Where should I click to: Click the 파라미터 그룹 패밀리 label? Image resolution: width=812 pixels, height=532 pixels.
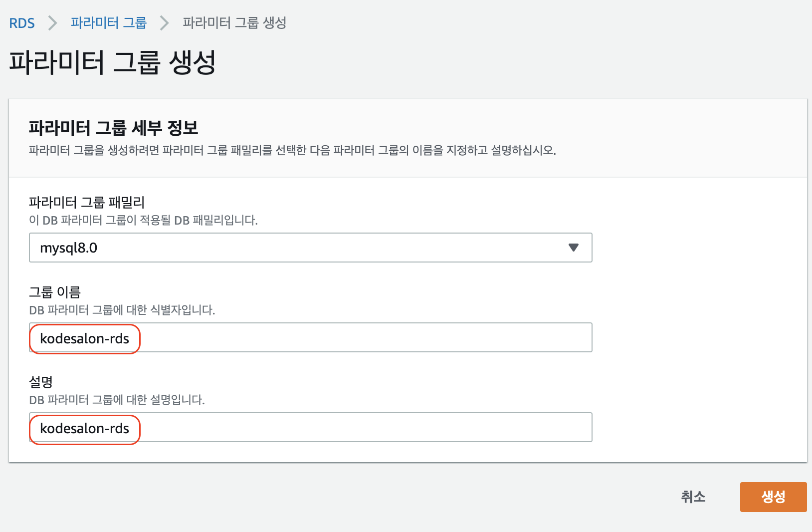coord(87,202)
